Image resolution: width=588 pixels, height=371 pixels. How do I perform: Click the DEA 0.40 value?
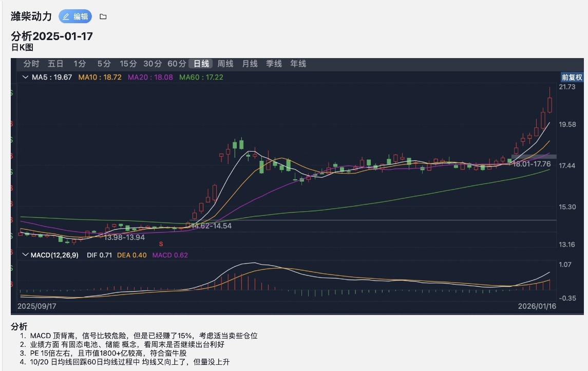coord(131,255)
